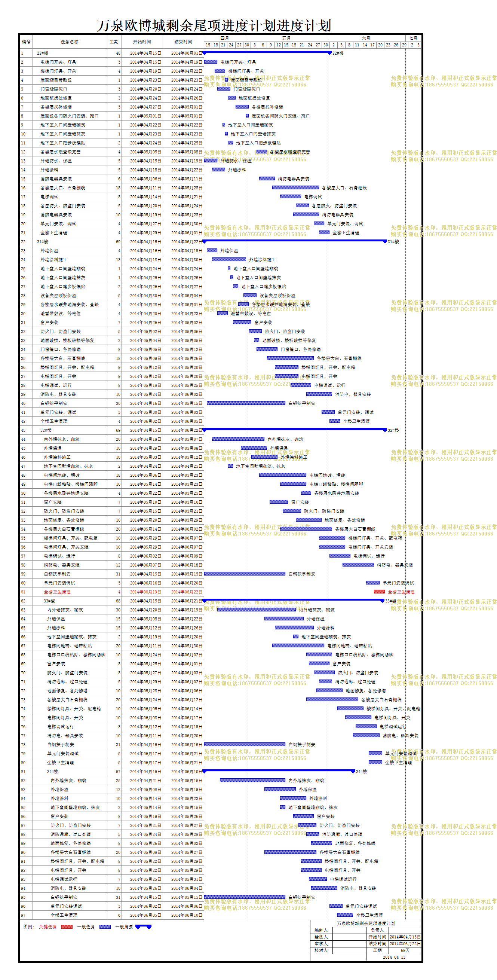
Task: Click the Gantt bar beside 设备夹层顶板保温
Action: tap(250, 295)
